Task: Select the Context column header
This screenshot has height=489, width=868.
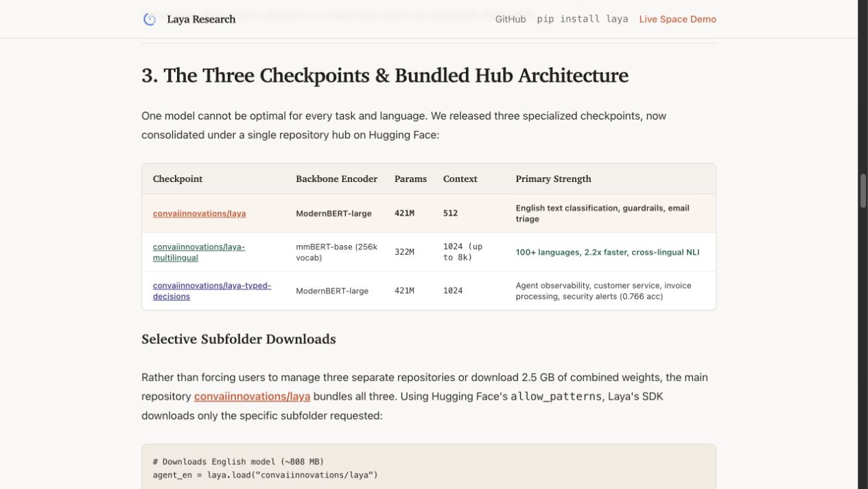Action: coord(460,179)
